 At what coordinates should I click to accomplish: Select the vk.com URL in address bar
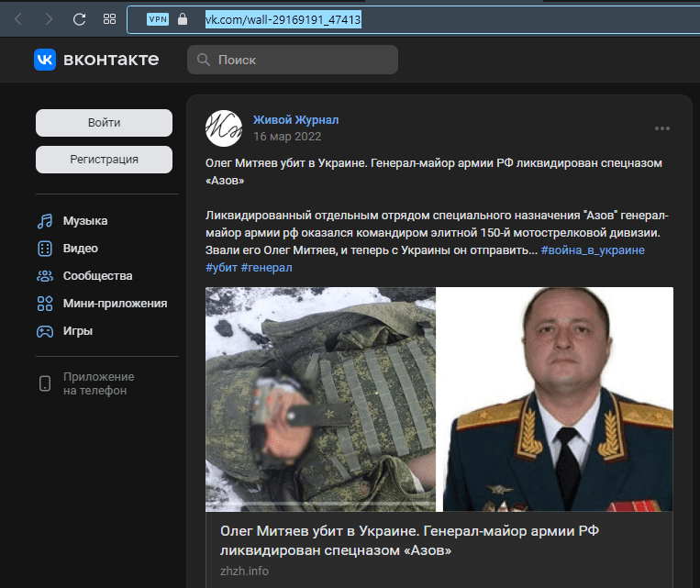pos(283,19)
